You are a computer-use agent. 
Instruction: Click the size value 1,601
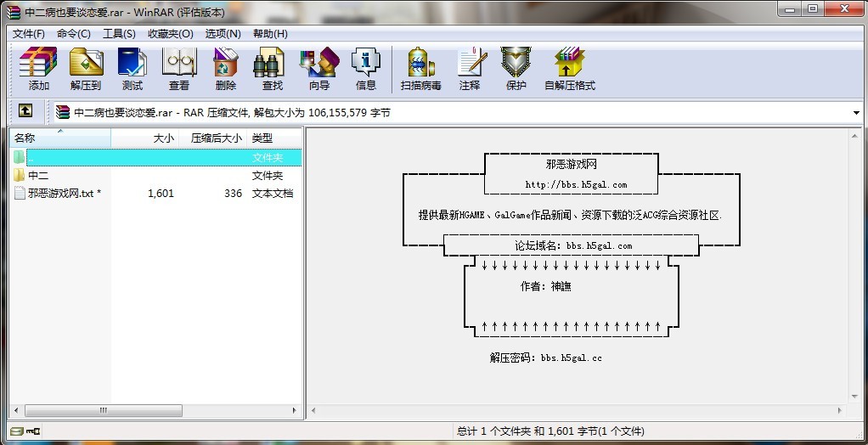click(x=161, y=193)
